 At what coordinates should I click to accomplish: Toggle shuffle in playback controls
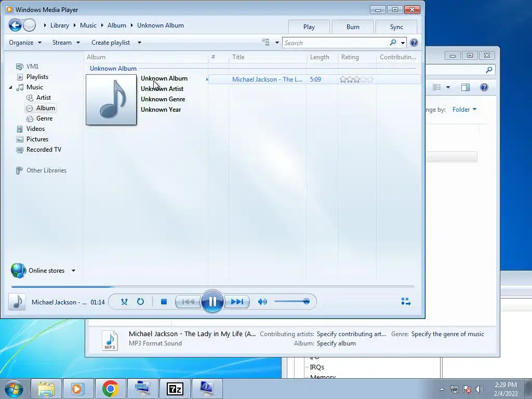coord(124,302)
